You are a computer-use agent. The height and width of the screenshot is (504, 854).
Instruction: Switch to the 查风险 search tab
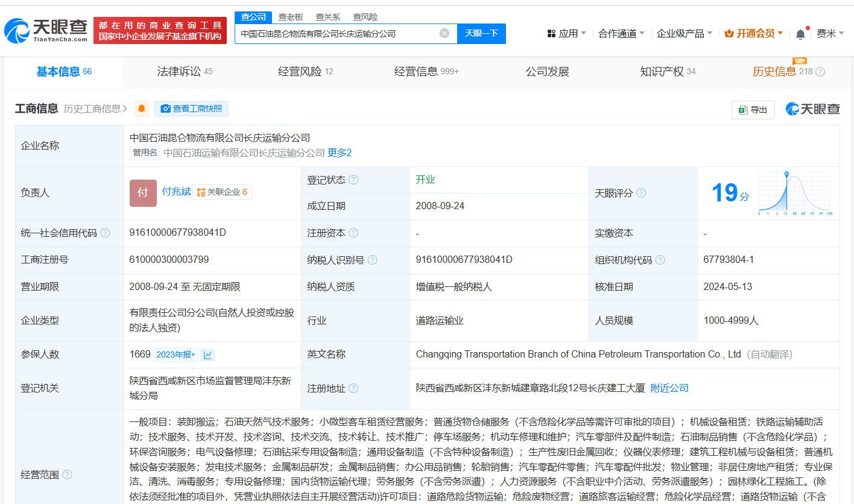click(365, 17)
